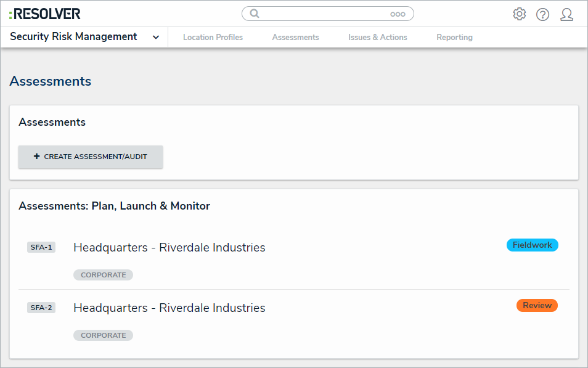Screen dimensions: 588x368
Task: Open the Location Profiles tab
Action: pos(213,37)
